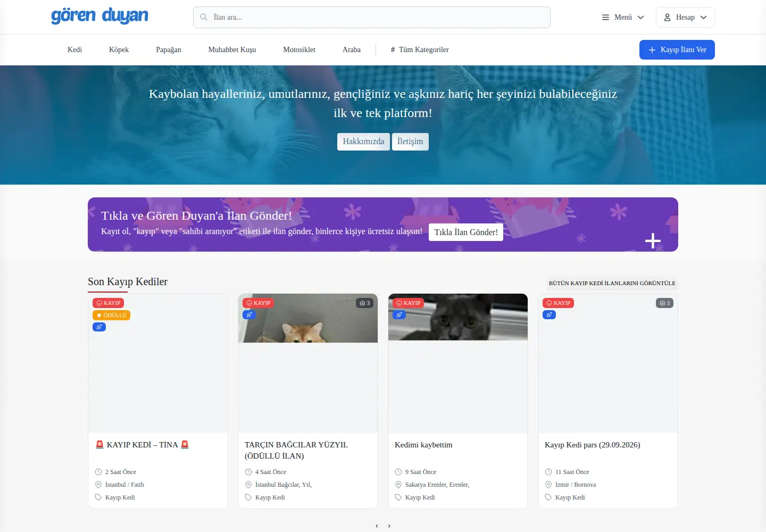The width and height of the screenshot is (766, 532).
Task: Click İzmir / Bornova location text
Action: (576, 485)
